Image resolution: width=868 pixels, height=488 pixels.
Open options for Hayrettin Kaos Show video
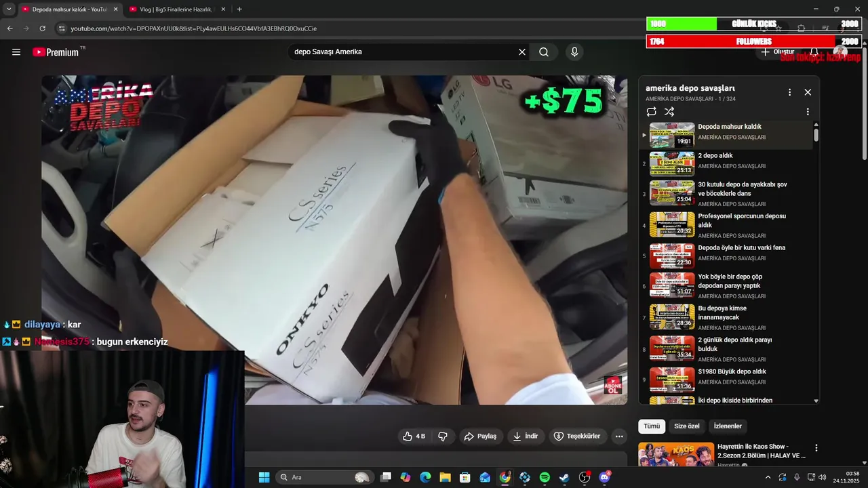point(816,448)
